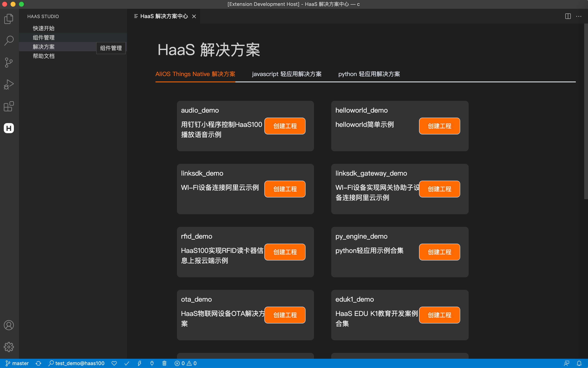
Task: Open the Run and Debug icon
Action: [9, 84]
